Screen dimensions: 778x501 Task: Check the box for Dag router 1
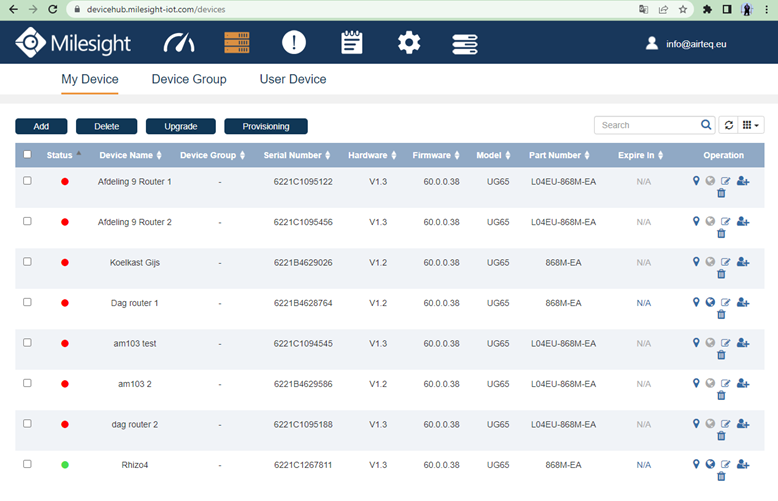(27, 302)
